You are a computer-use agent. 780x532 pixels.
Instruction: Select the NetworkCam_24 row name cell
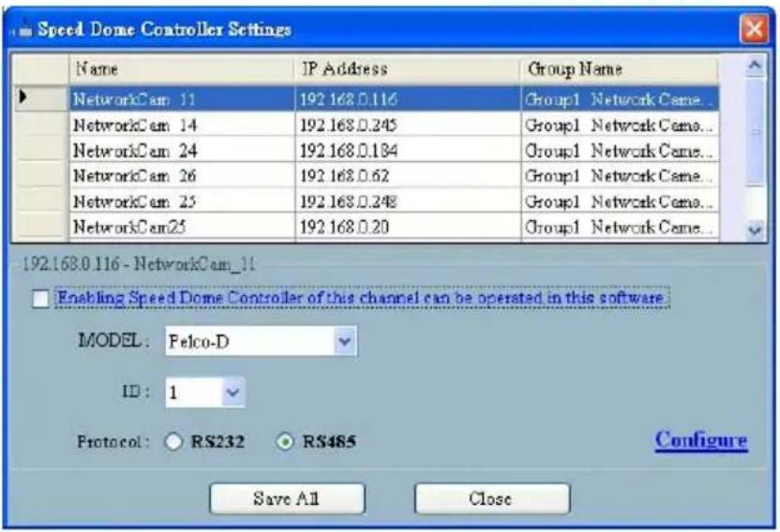click(182, 150)
